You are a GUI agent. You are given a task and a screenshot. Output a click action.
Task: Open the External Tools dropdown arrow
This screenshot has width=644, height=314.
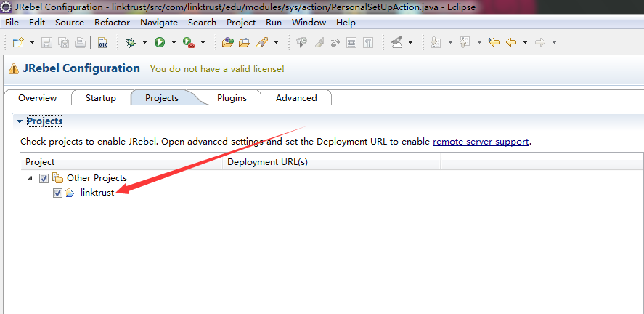203,42
